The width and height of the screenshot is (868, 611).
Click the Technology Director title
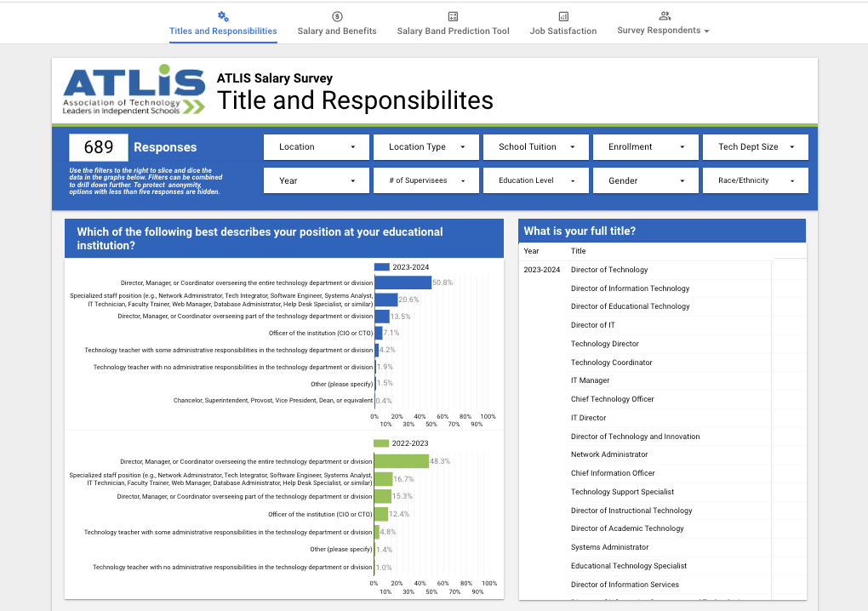[x=604, y=344]
